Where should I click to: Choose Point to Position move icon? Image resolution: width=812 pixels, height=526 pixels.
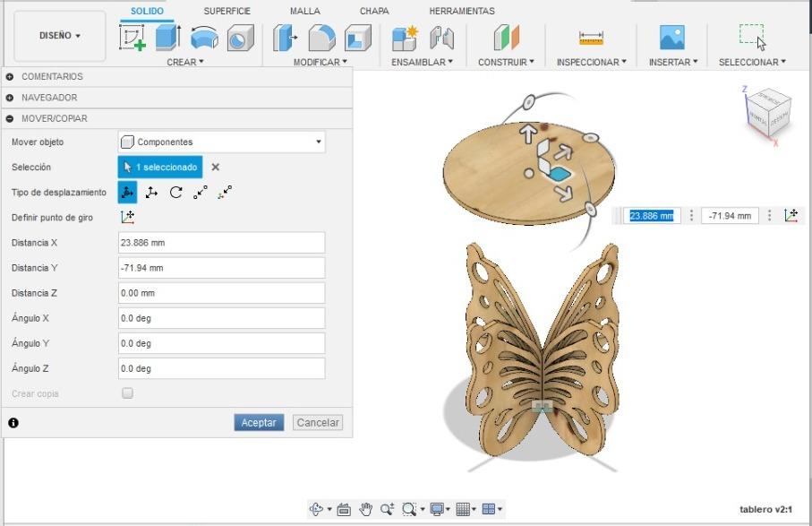point(225,193)
